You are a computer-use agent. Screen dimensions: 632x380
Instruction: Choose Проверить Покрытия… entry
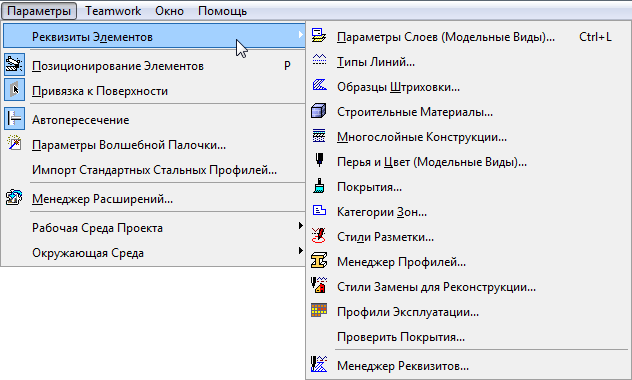[401, 336]
